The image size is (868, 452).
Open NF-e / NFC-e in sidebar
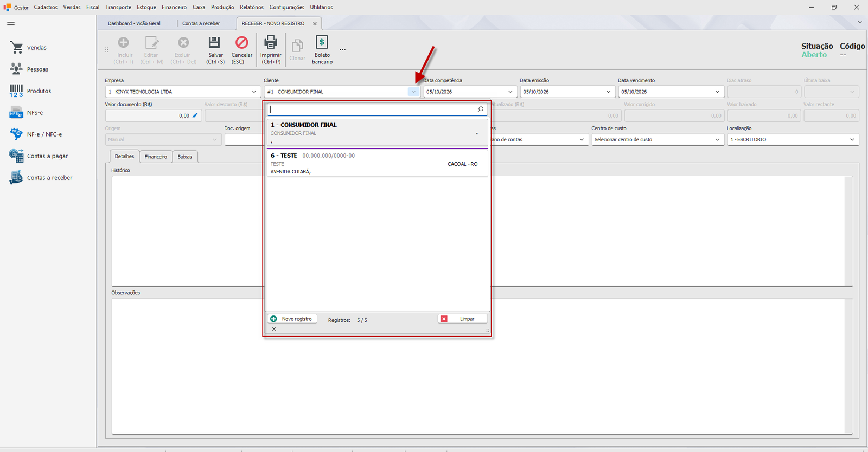(x=44, y=134)
